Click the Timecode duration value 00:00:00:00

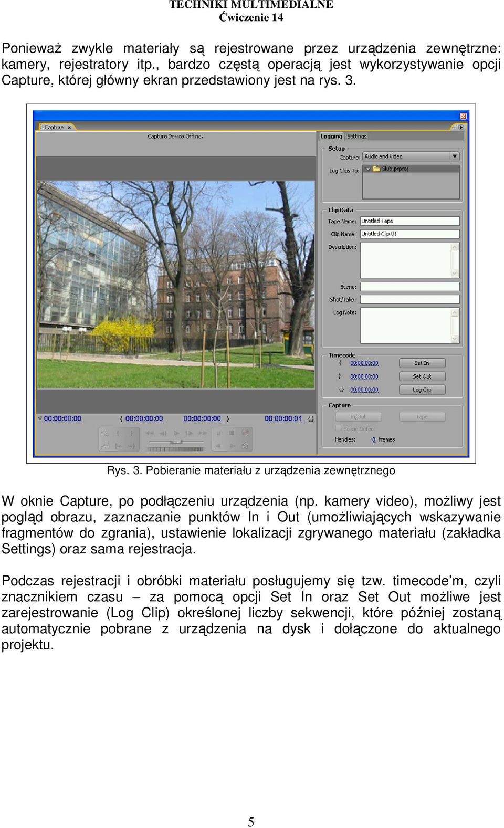pos(364,390)
